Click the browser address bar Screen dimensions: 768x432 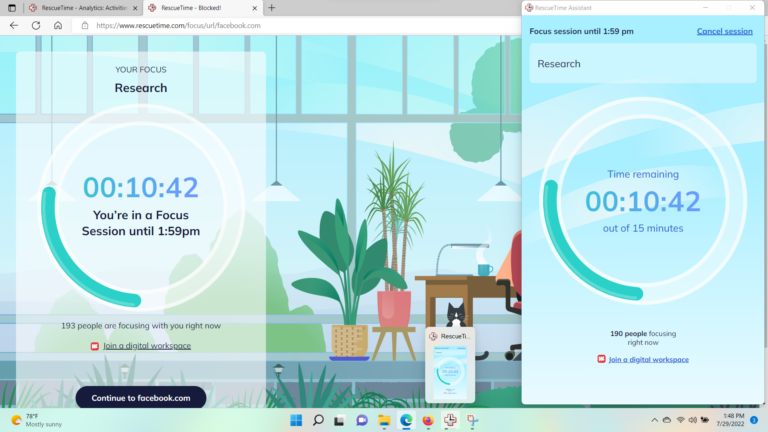pos(300,25)
